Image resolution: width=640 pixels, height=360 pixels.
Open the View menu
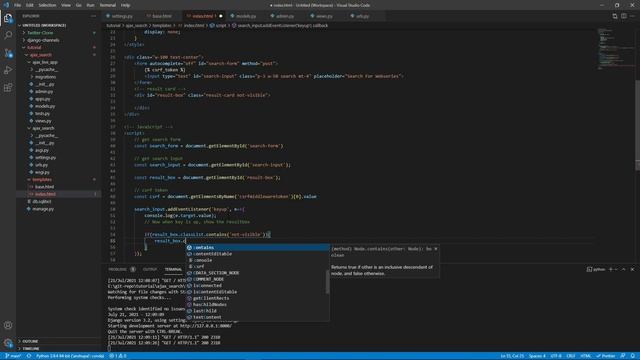tap(66, 5)
